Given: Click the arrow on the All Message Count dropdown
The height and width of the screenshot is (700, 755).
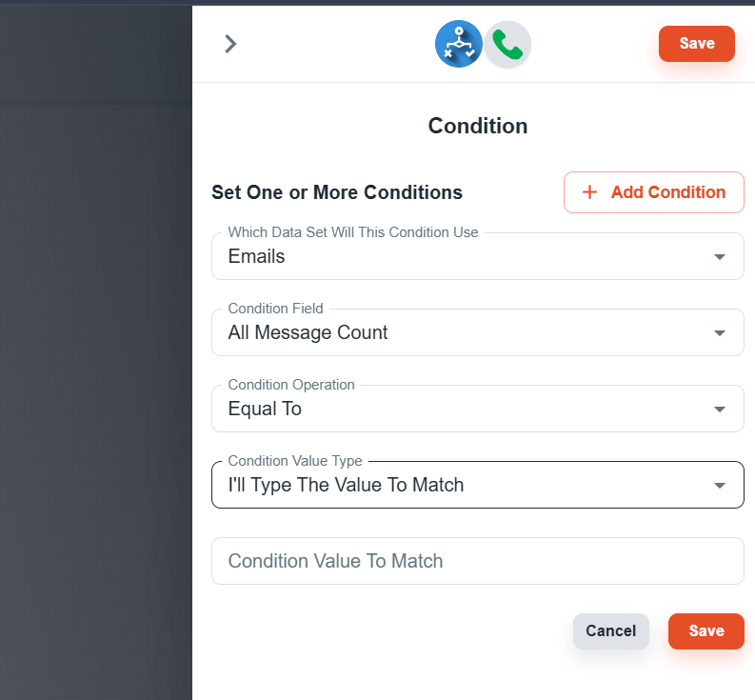Looking at the screenshot, I should click(x=720, y=333).
